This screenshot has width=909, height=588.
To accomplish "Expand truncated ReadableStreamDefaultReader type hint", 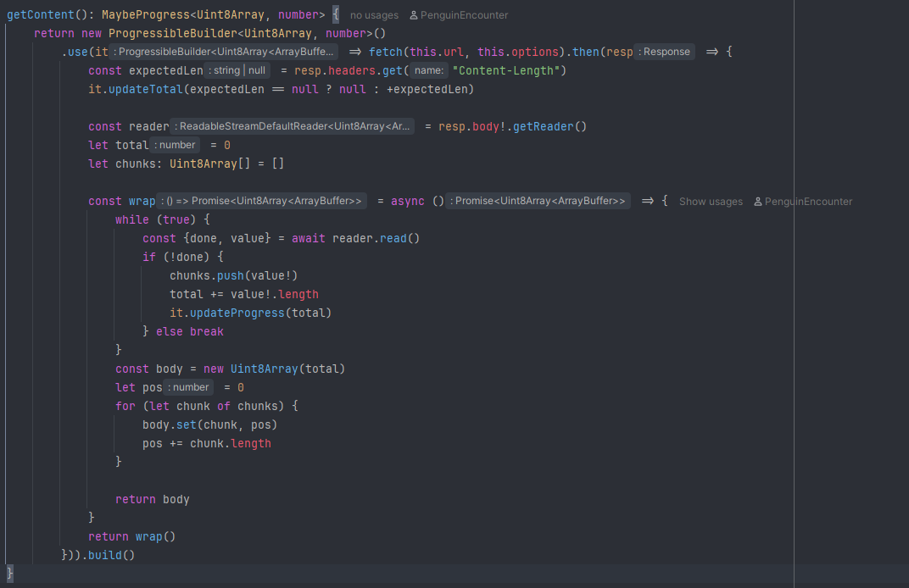I will click(293, 126).
